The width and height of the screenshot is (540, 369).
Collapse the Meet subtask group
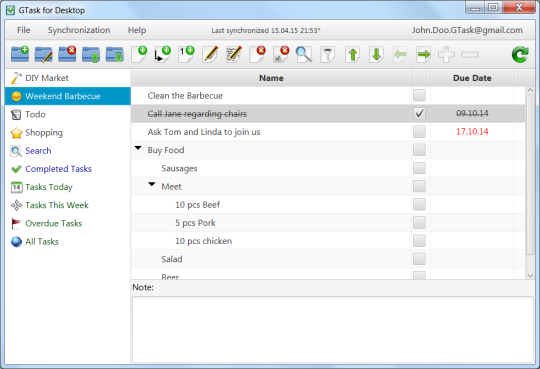click(152, 184)
